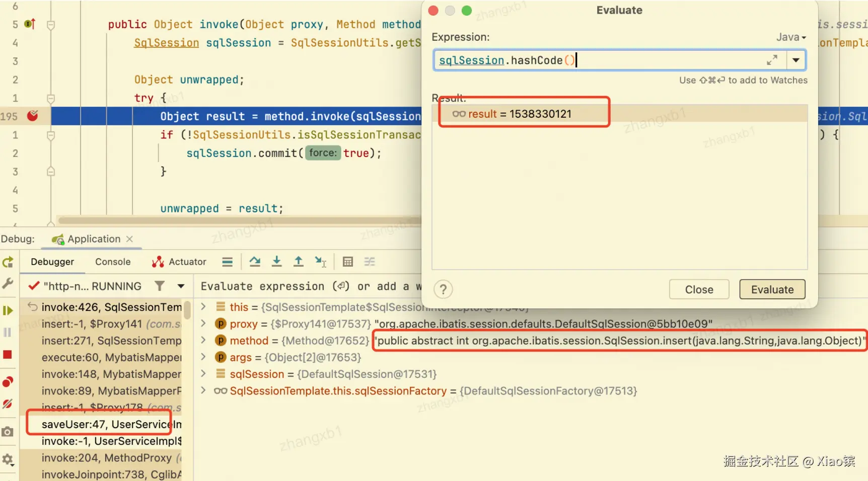This screenshot has width=868, height=481.
Task: Switch to the Console tab
Action: 113,262
